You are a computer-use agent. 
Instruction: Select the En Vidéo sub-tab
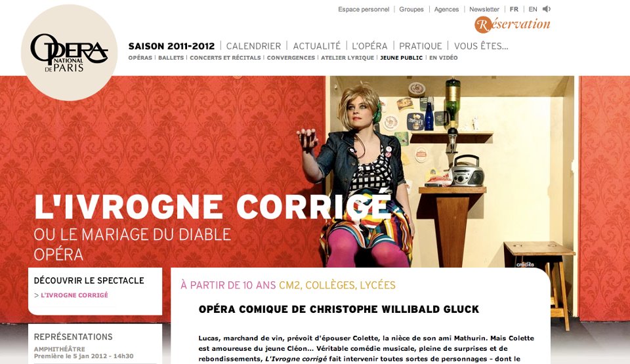coord(443,58)
